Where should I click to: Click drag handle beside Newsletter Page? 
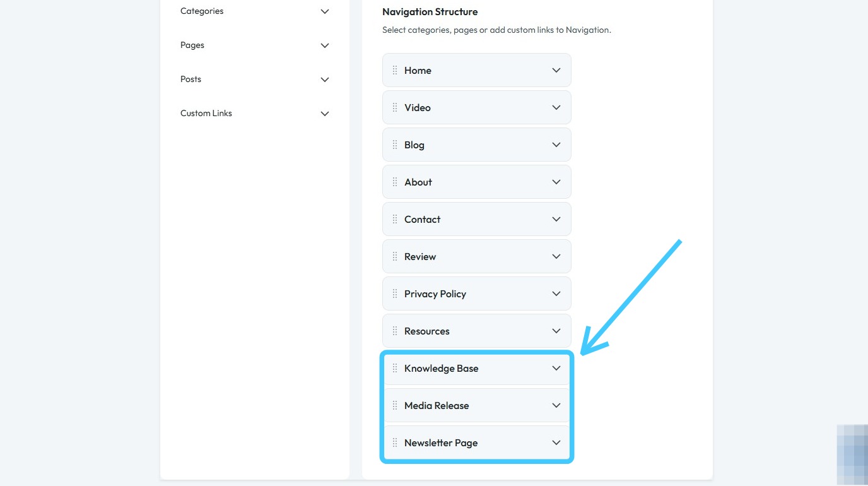pos(395,442)
